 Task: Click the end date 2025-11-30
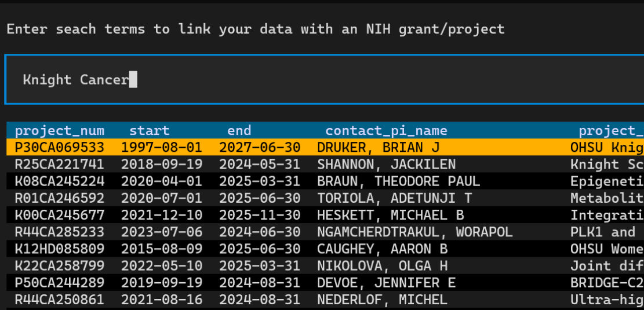260,216
